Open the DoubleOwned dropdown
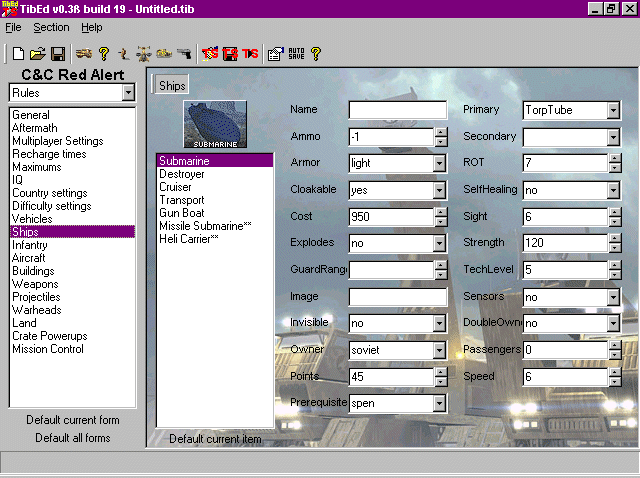 (613, 324)
